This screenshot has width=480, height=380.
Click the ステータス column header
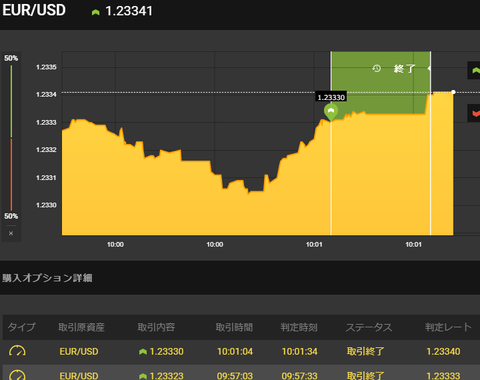pyautogui.click(x=369, y=327)
